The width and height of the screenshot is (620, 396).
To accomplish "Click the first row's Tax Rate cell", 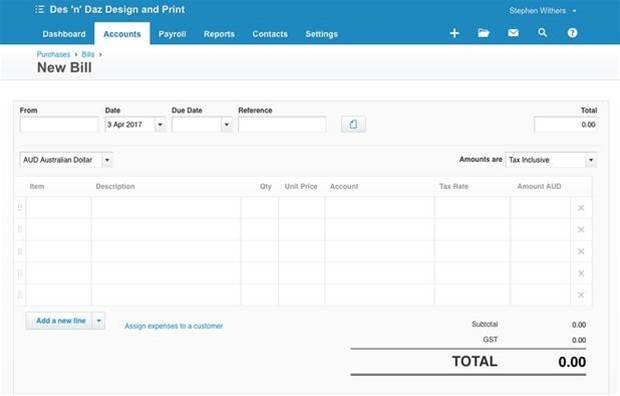I will click(472, 208).
